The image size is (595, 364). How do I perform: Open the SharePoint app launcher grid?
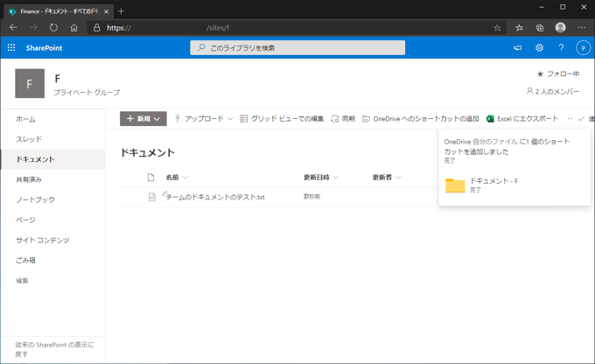coord(11,48)
